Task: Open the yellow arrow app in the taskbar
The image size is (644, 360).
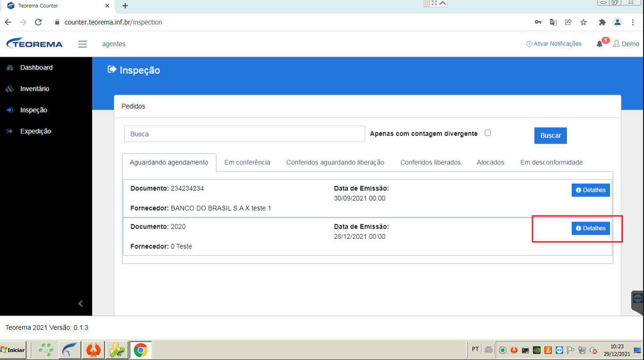Action: [x=117, y=350]
